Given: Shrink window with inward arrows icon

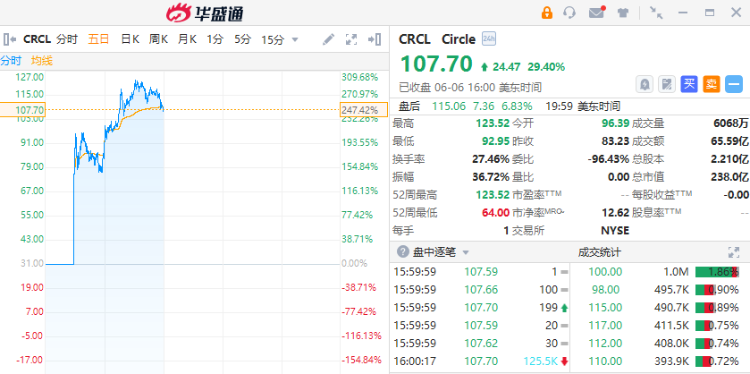Looking at the screenshot, I should 656,13.
